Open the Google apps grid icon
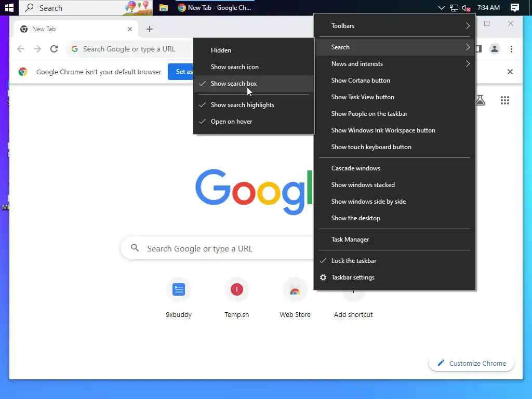The height and width of the screenshot is (399, 532). [x=505, y=100]
